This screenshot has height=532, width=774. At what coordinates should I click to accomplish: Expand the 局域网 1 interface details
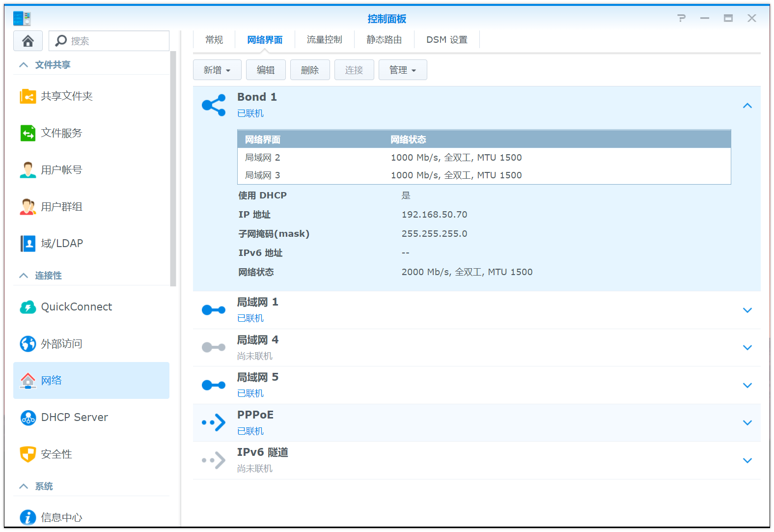[x=747, y=310]
